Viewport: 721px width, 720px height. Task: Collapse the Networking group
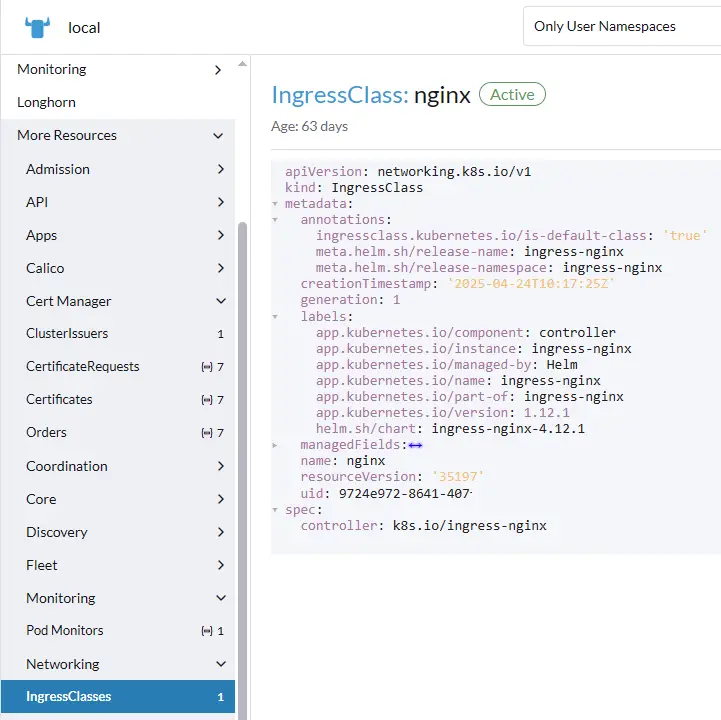(221, 664)
